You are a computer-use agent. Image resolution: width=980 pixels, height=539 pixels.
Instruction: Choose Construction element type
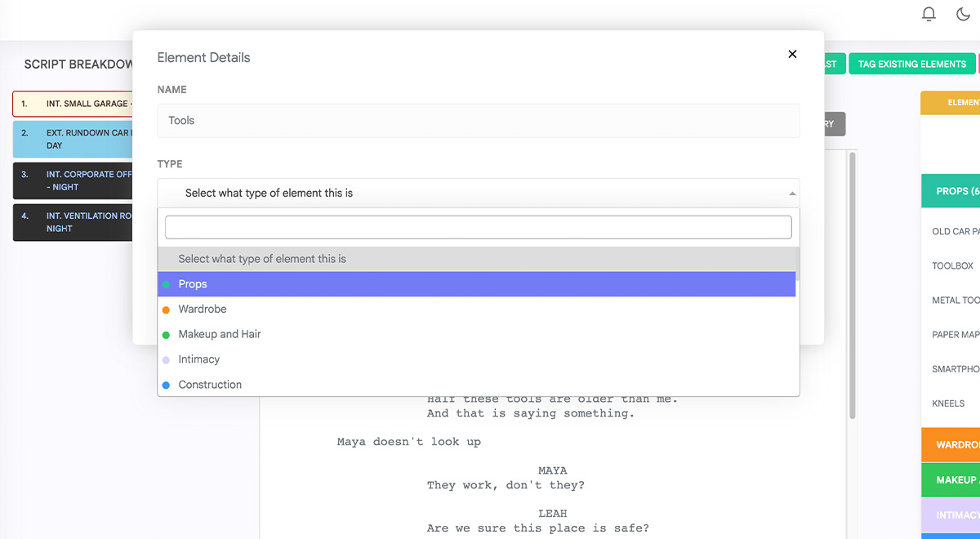(477, 385)
